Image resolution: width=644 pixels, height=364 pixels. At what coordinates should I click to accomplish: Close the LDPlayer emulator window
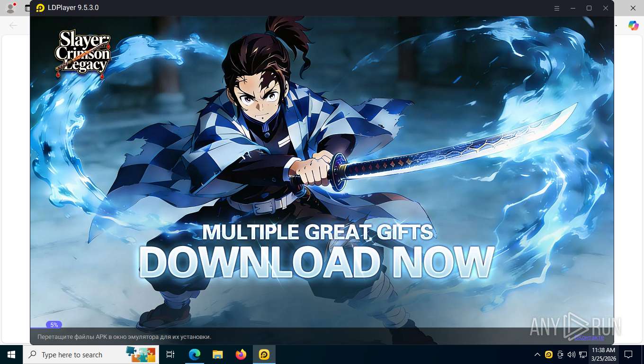coord(605,8)
